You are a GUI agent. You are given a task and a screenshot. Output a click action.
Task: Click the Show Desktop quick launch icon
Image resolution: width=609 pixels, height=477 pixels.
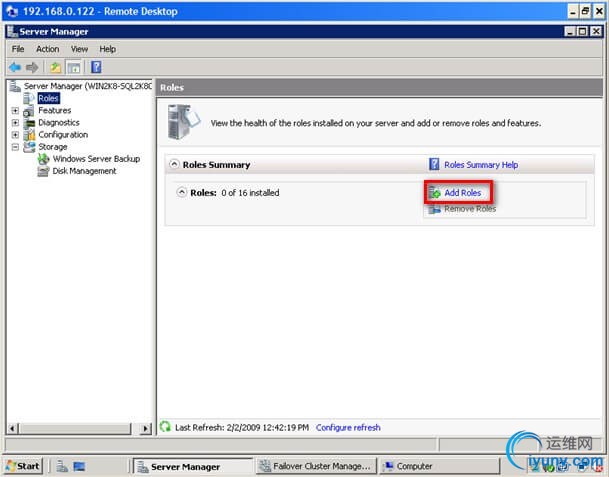(79, 466)
